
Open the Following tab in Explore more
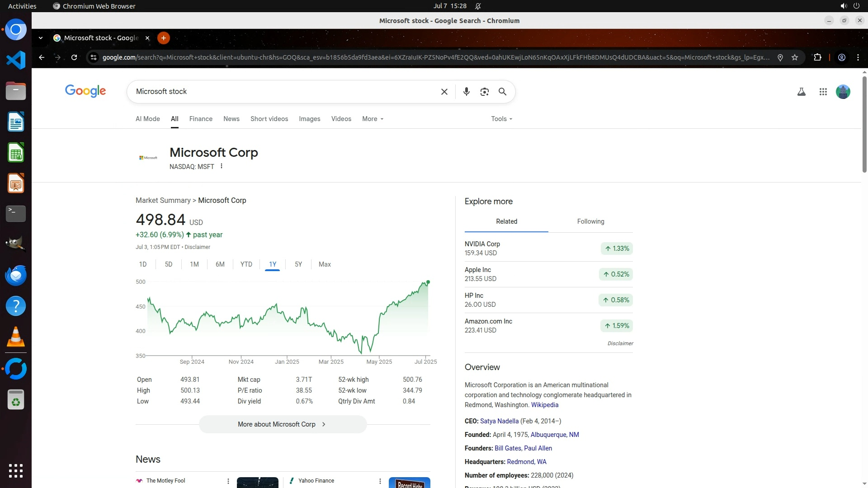pos(590,221)
